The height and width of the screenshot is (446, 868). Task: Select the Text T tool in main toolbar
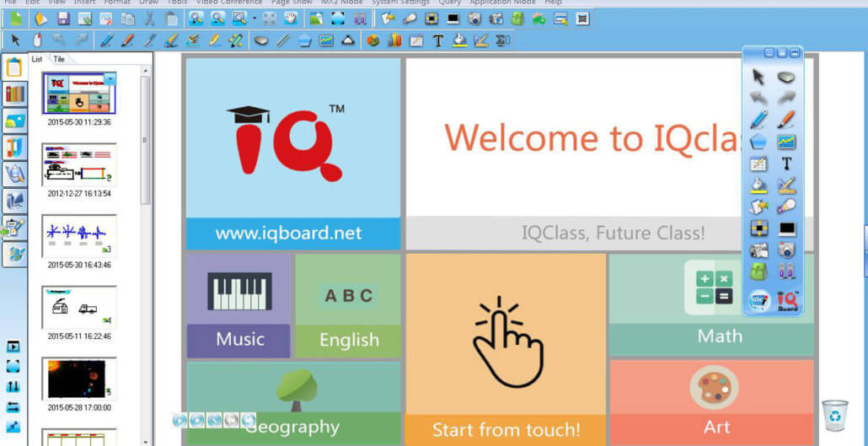[438, 40]
